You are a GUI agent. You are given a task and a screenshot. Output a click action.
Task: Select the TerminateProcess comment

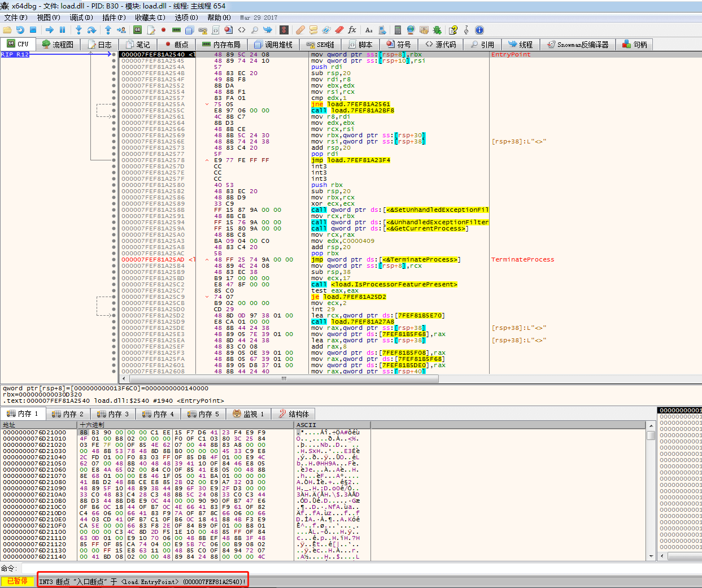point(522,259)
